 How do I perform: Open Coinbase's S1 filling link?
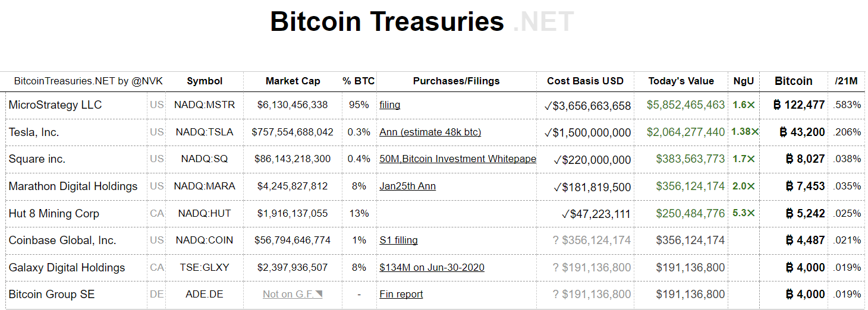click(x=398, y=240)
